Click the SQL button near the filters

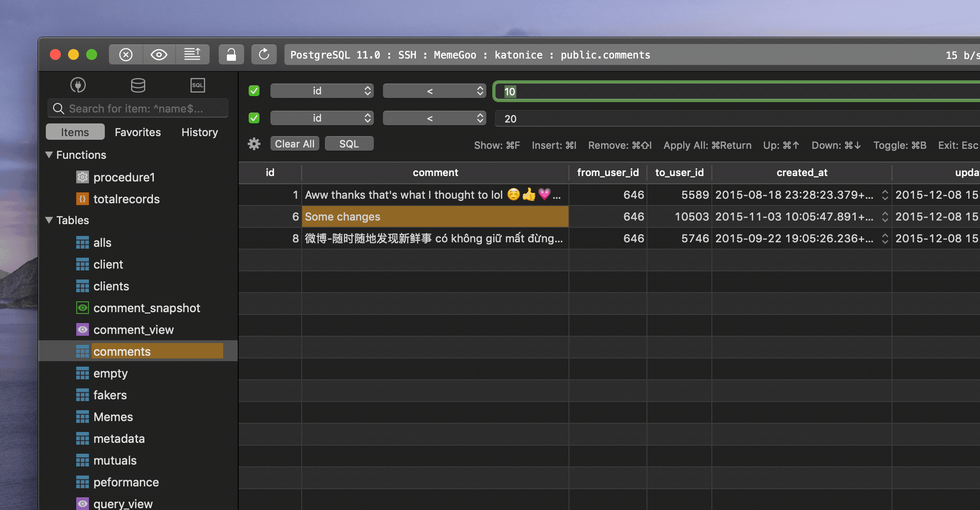[x=349, y=143]
